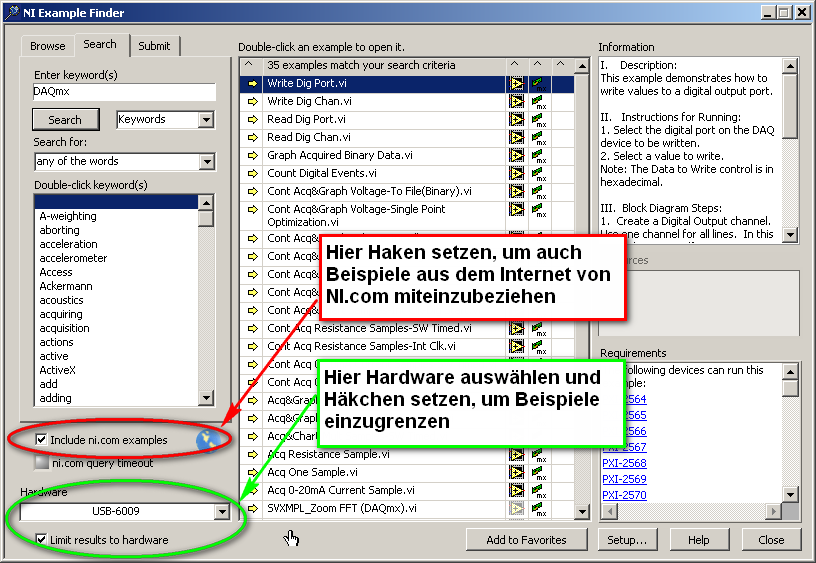The width and height of the screenshot is (816, 563).
Task: Click the results list scrollbar down arrow
Action: [x=582, y=512]
